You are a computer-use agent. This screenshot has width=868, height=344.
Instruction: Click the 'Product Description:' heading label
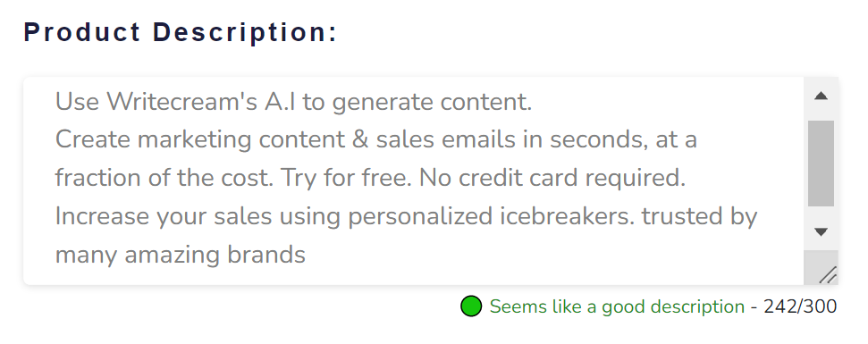click(x=181, y=32)
